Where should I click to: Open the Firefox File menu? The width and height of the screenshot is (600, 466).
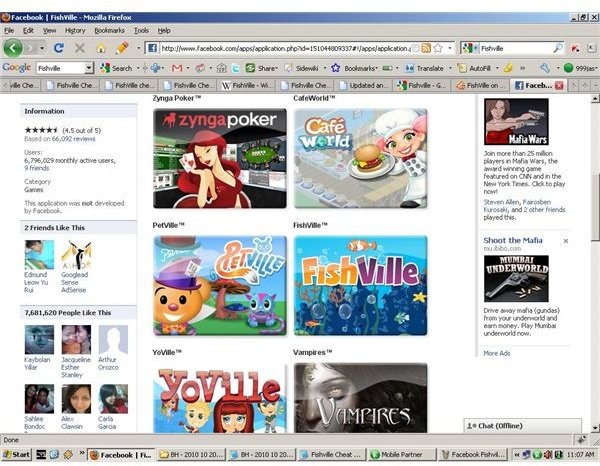(9, 31)
